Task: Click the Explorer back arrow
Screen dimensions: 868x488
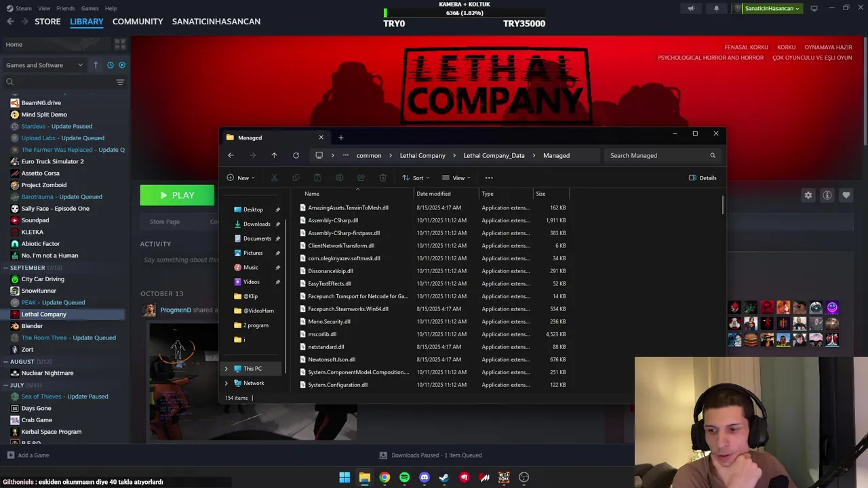Action: [231, 155]
